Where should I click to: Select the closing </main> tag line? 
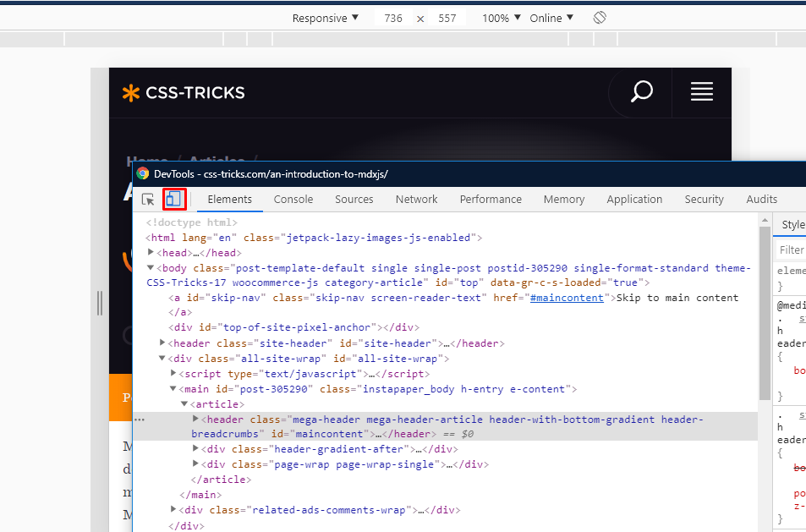tap(200, 495)
